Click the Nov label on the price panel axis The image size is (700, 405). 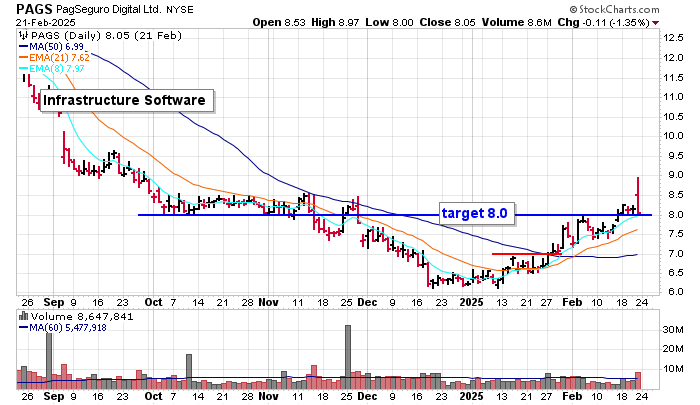(269, 302)
